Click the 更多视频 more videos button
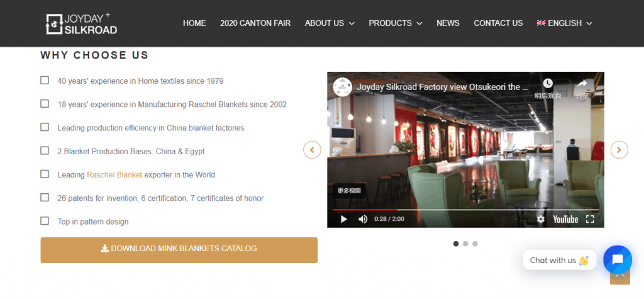Image resolution: width=644 pixels, height=299 pixels. click(349, 191)
